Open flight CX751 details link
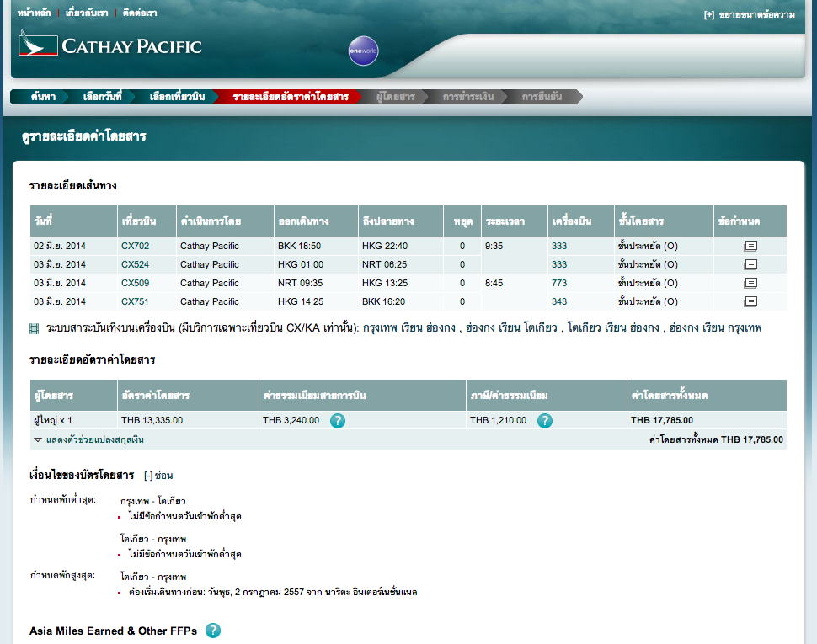The height and width of the screenshot is (644, 817). [x=135, y=301]
